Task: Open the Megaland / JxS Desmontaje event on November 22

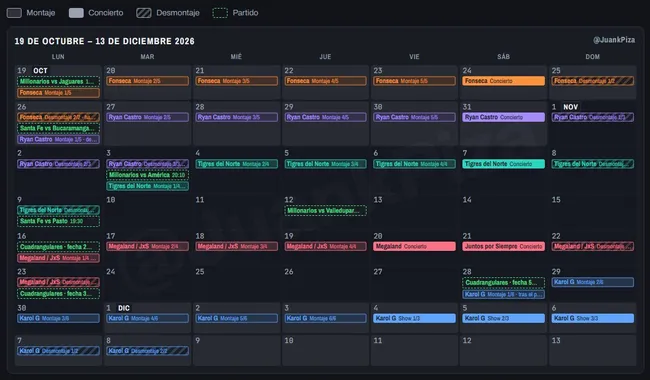Action: click(x=593, y=247)
